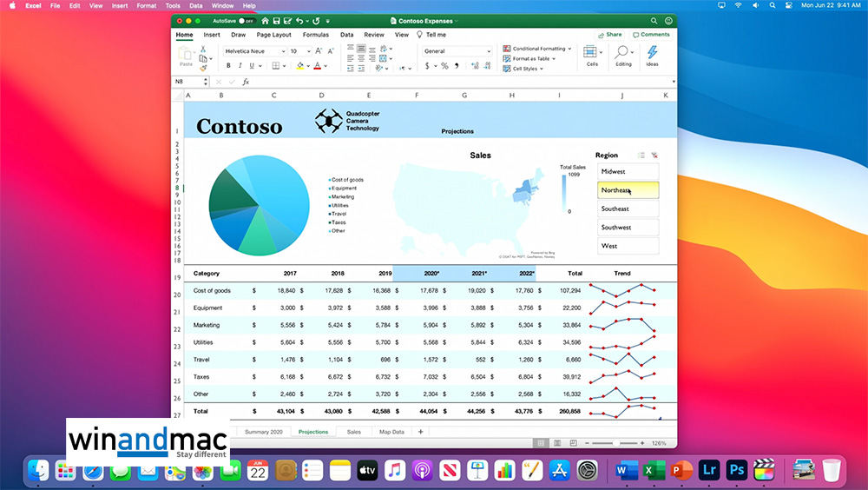Click the zoom slider in status bar
This screenshot has height=490, width=868.
(614, 443)
